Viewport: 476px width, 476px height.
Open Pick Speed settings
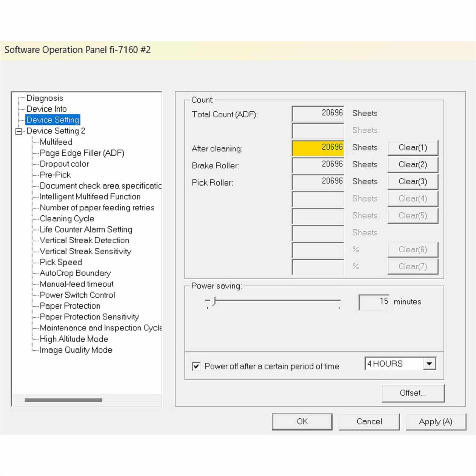point(61,262)
